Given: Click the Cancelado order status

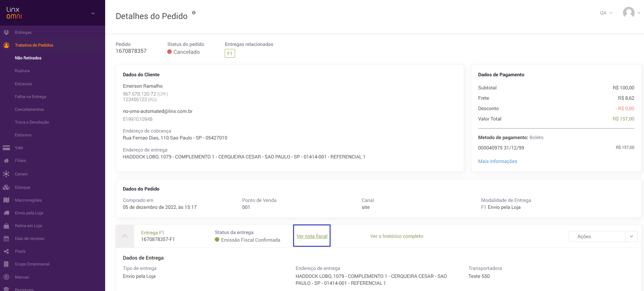Looking at the screenshot, I should point(183,52).
